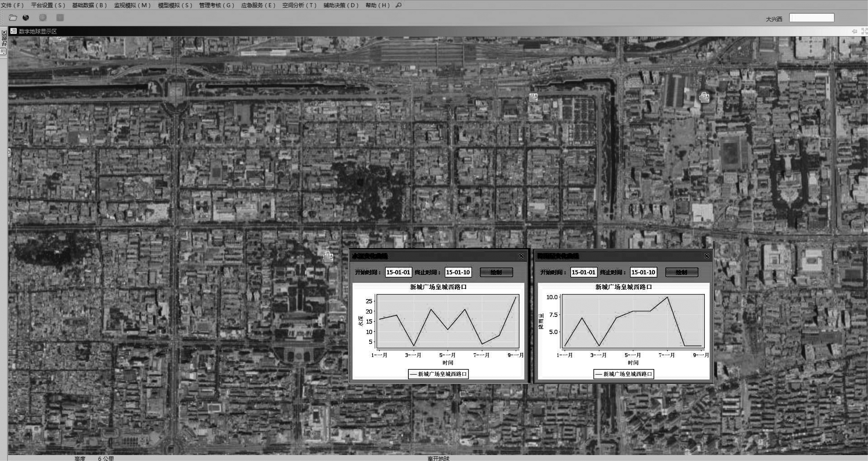Click the pin icon on display area header
The image size is (868, 461).
coord(854,31)
